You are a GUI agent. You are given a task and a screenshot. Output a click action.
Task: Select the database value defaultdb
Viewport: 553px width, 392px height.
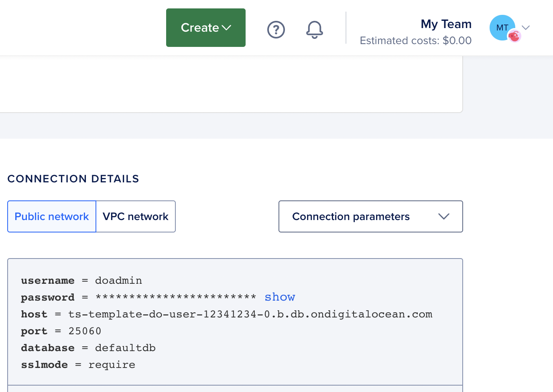click(x=125, y=348)
